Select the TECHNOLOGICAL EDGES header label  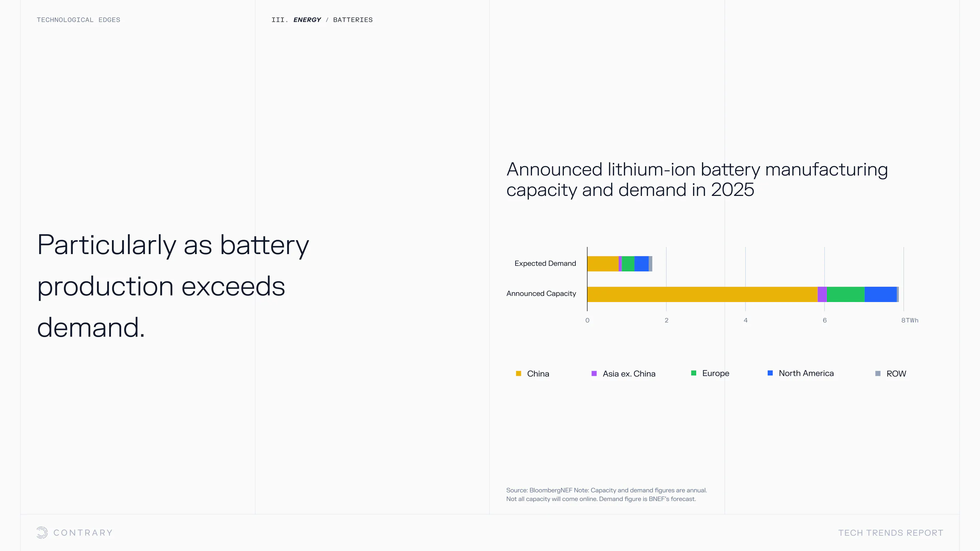coord(78,20)
